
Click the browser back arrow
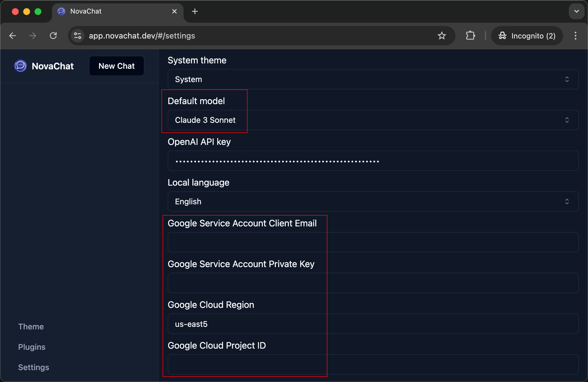click(x=13, y=36)
